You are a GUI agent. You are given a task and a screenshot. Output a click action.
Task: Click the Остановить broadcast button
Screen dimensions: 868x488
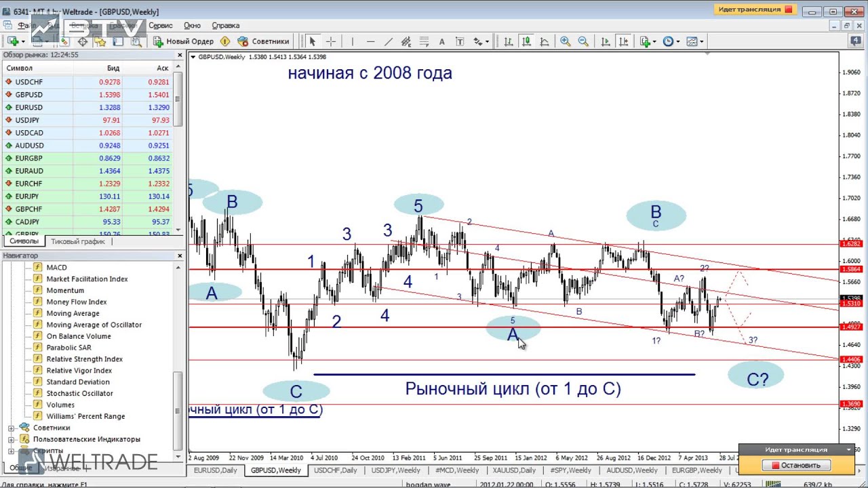click(795, 465)
